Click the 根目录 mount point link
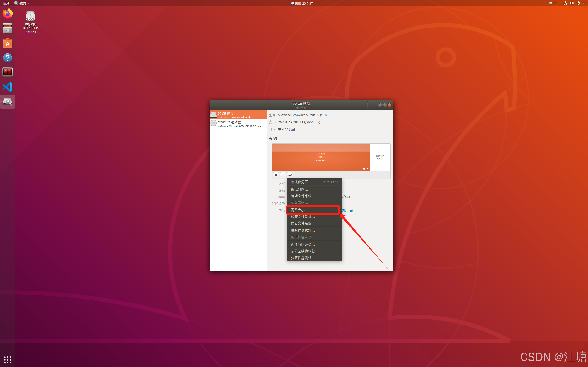 347,210
